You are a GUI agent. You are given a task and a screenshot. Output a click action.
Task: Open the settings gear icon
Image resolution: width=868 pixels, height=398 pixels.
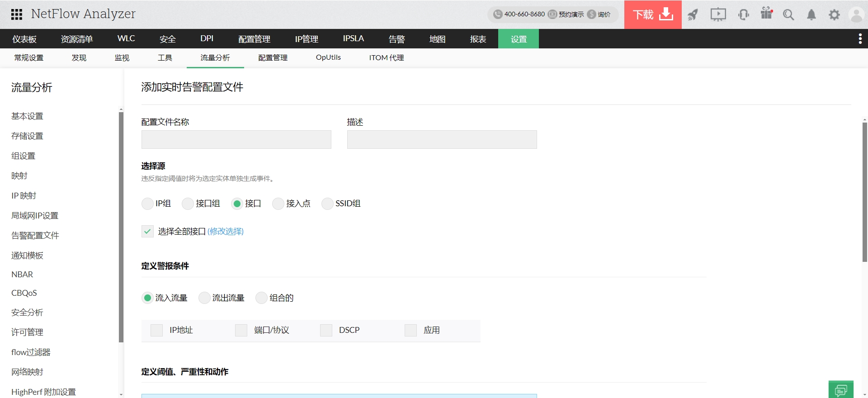click(834, 14)
